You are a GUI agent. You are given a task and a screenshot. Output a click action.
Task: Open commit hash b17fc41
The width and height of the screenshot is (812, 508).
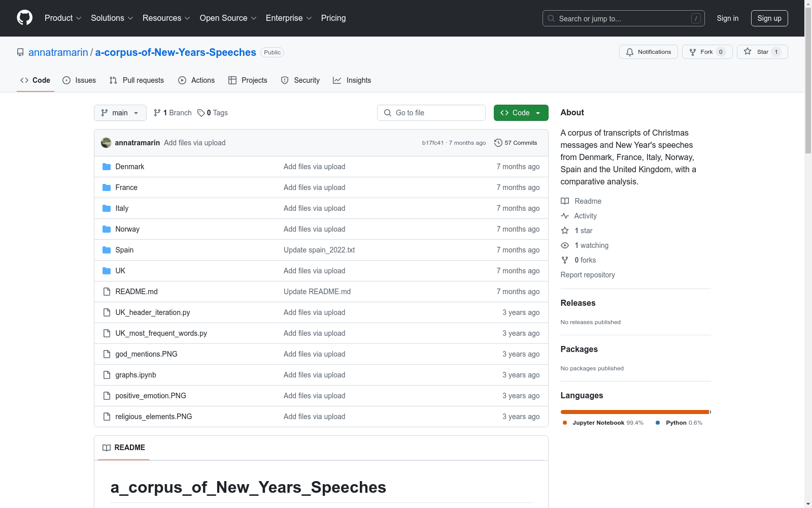tap(433, 143)
